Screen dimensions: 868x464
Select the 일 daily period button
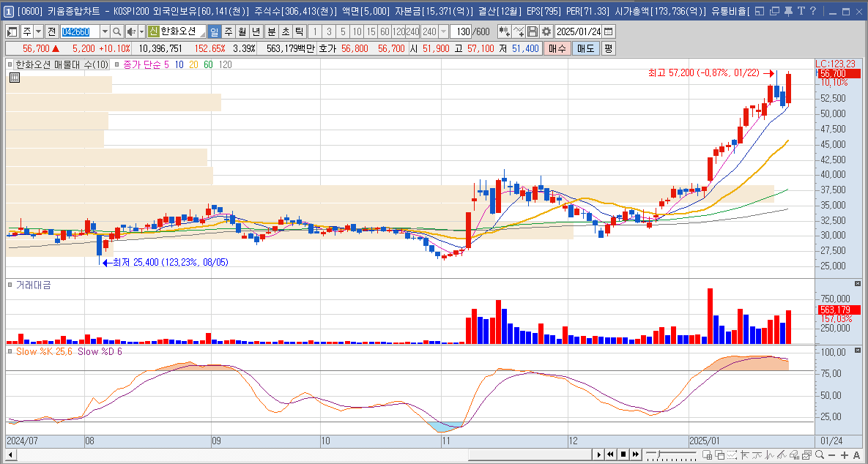pyautogui.click(x=215, y=31)
